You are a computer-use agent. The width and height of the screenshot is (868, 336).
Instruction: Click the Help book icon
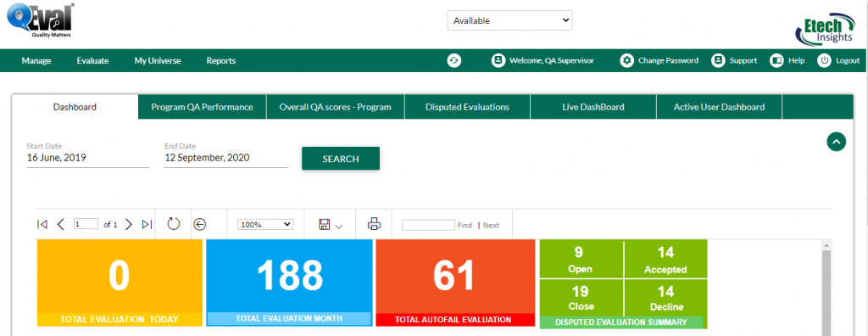pos(776,60)
